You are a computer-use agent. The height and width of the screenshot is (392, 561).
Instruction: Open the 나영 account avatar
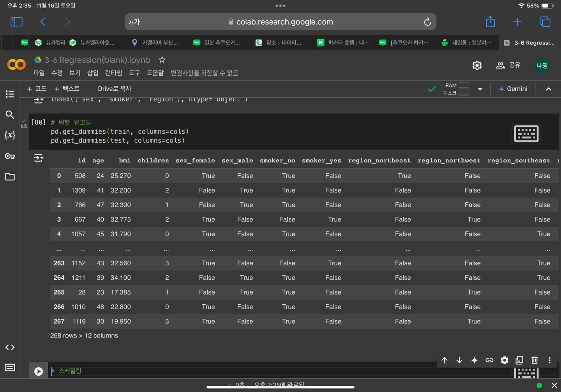coord(542,65)
